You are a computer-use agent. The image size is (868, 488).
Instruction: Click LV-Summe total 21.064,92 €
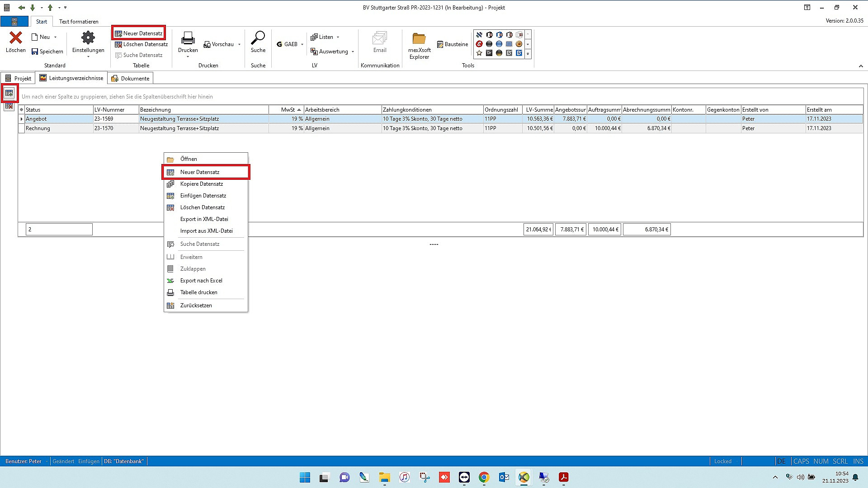tap(538, 230)
